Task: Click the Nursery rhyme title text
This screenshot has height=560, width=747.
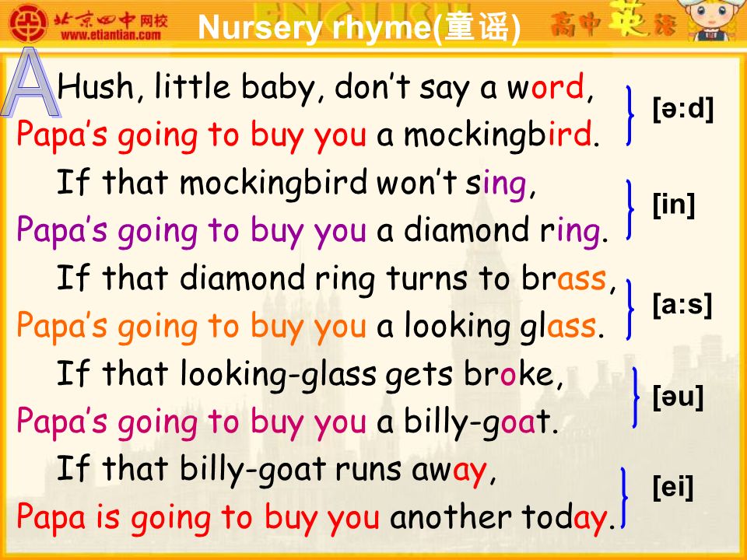Action: [x=359, y=27]
